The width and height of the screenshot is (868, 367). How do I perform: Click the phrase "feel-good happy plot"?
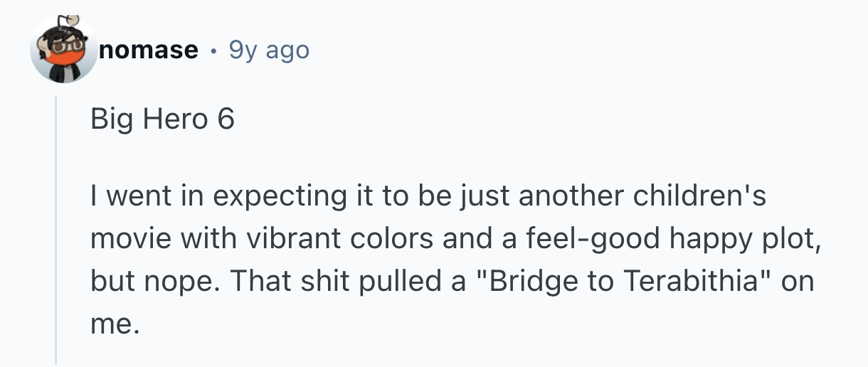tap(682, 238)
